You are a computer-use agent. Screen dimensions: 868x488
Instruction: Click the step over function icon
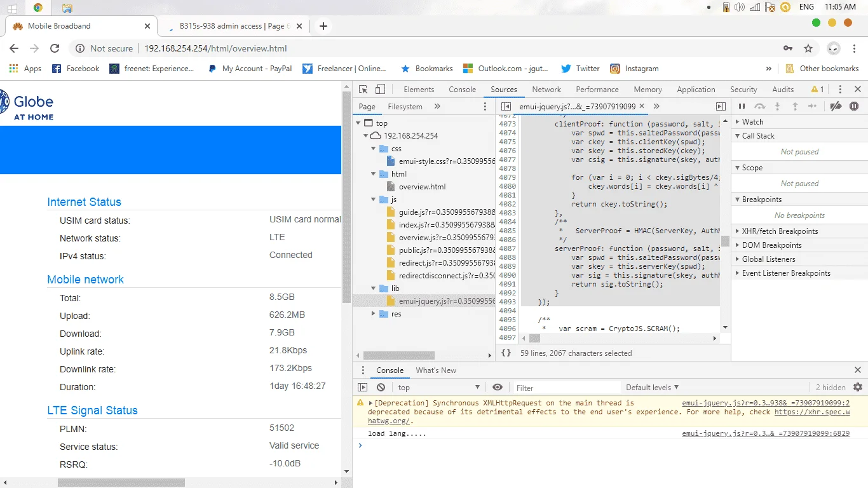(x=759, y=107)
